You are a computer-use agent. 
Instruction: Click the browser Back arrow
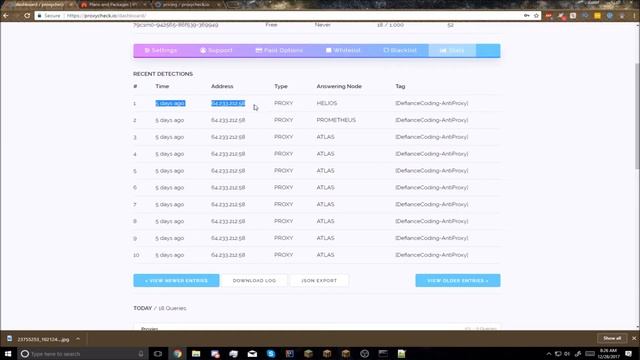[x=6, y=16]
